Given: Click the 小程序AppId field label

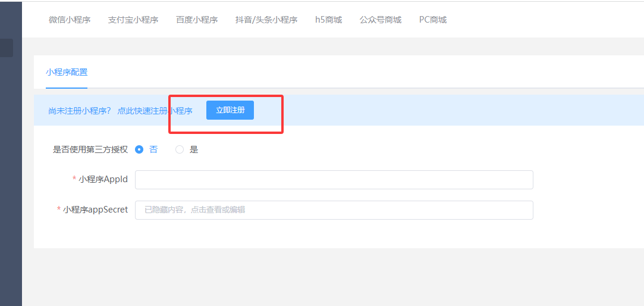Looking at the screenshot, I should (103, 179).
